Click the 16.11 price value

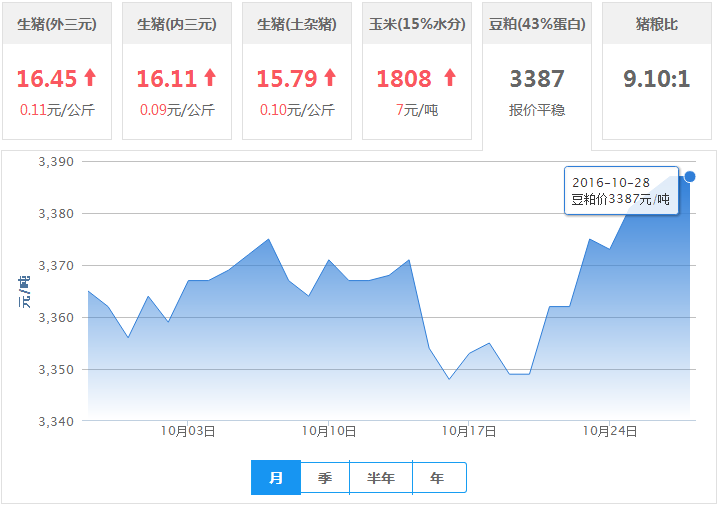[167, 78]
